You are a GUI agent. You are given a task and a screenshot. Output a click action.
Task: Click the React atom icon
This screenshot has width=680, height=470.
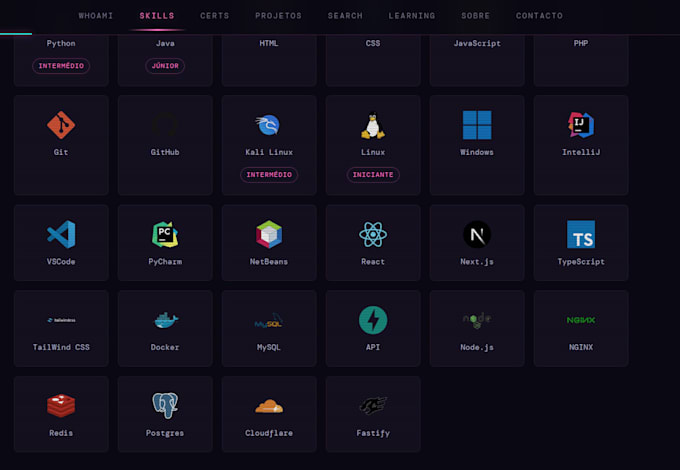[x=373, y=234]
